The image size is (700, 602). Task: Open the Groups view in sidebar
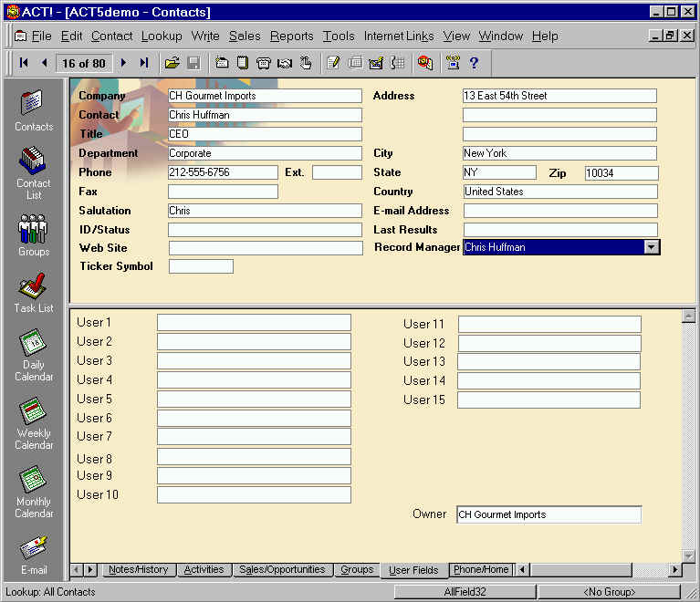[33, 233]
